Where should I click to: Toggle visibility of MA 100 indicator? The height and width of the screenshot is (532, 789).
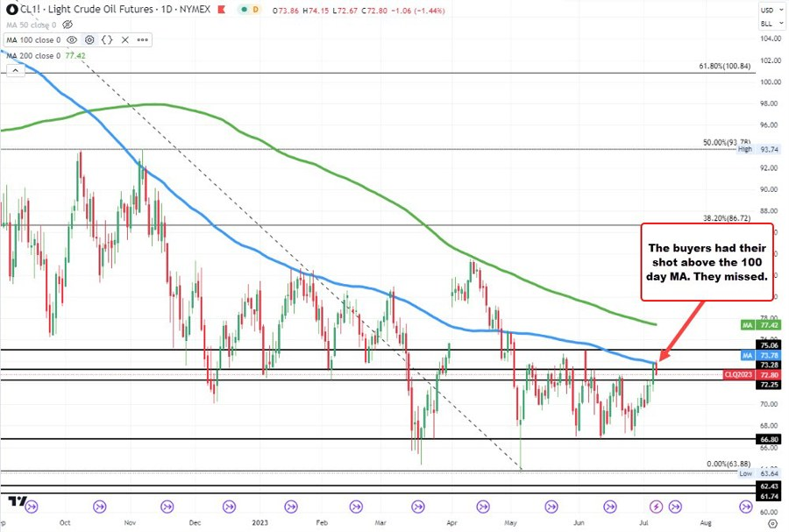(70, 39)
